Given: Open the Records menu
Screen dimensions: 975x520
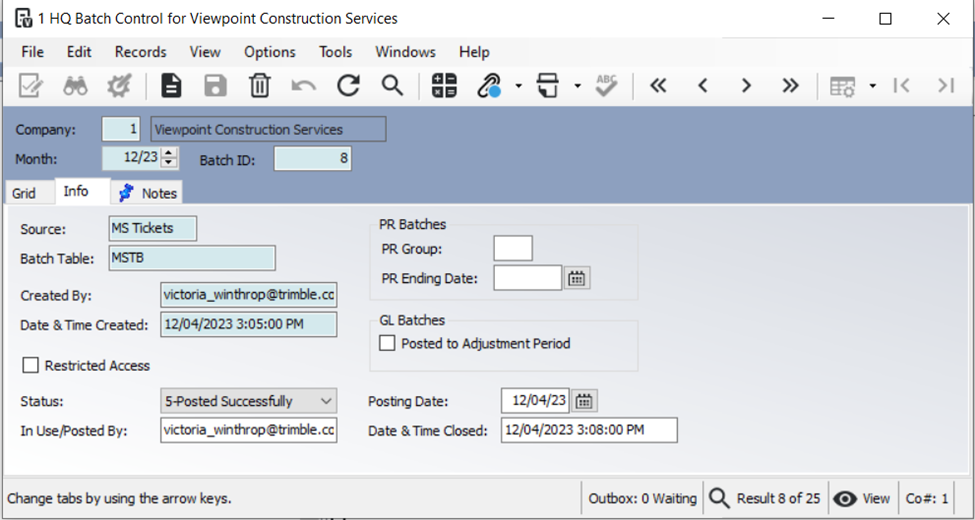Looking at the screenshot, I should pyautogui.click(x=141, y=52).
